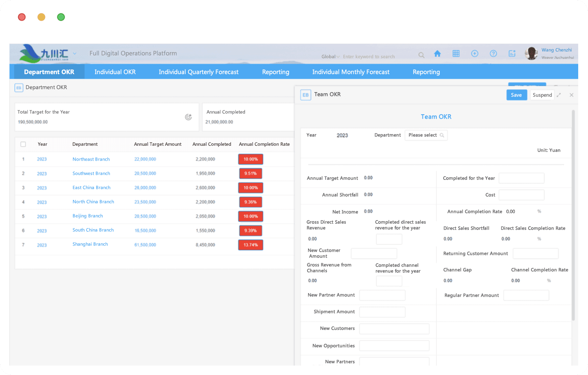Image resolution: width=588 pixels, height=375 pixels.
Task: Switch to Individual OKR tab
Action: (x=115, y=72)
